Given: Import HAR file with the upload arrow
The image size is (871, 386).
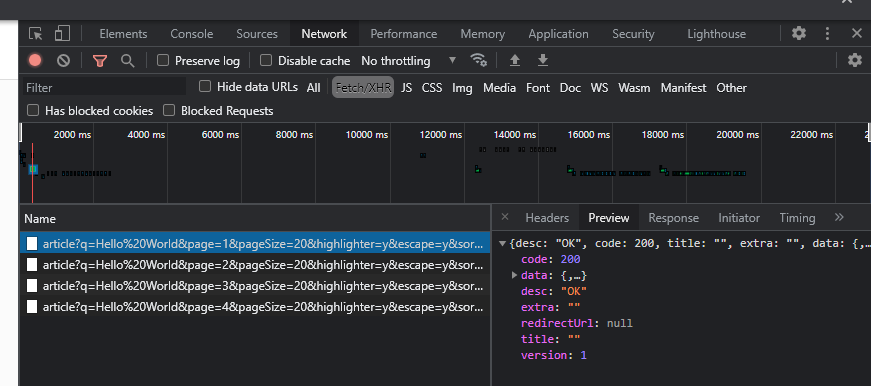Looking at the screenshot, I should 515,61.
